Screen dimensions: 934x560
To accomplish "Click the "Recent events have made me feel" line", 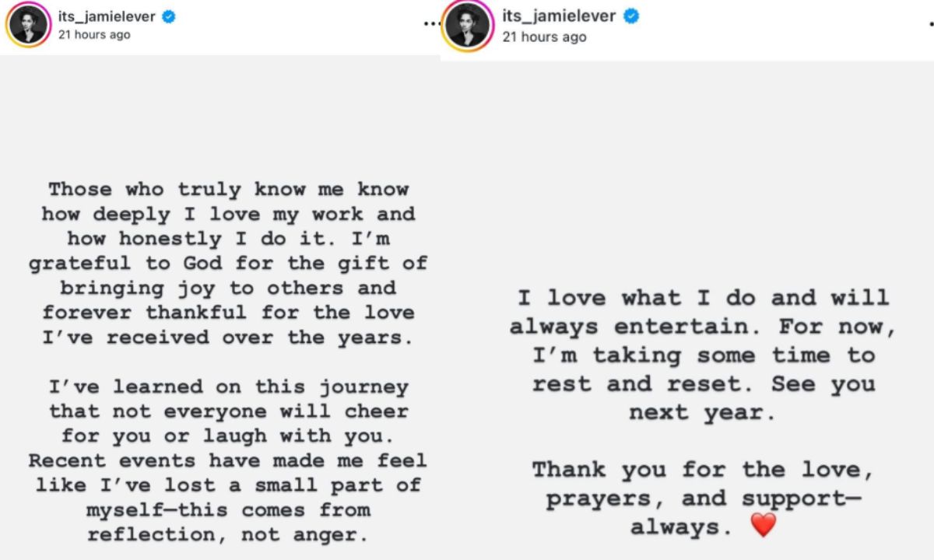I will point(228,460).
